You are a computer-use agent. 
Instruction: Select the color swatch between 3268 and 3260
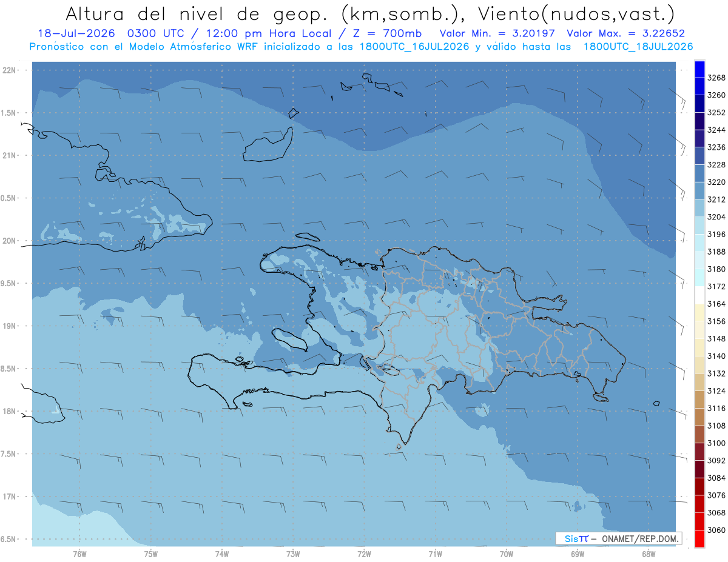click(x=699, y=86)
